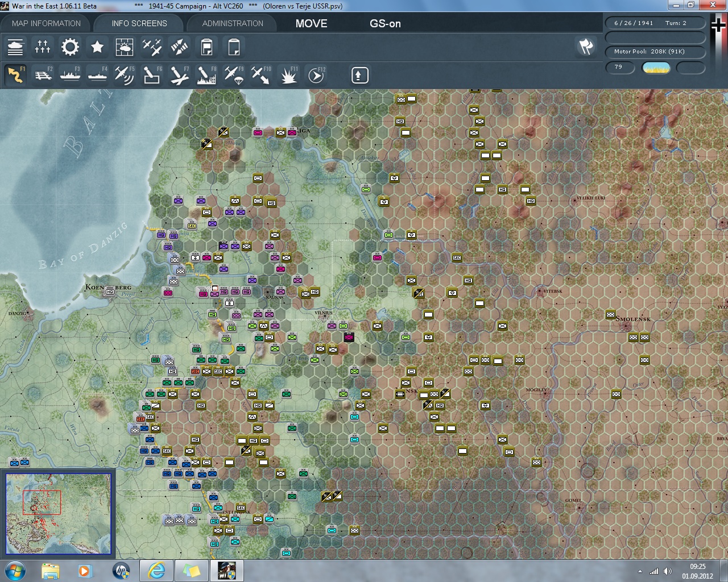Click the Vilnius city label on map
This screenshot has height=582, width=728.
tap(323, 313)
